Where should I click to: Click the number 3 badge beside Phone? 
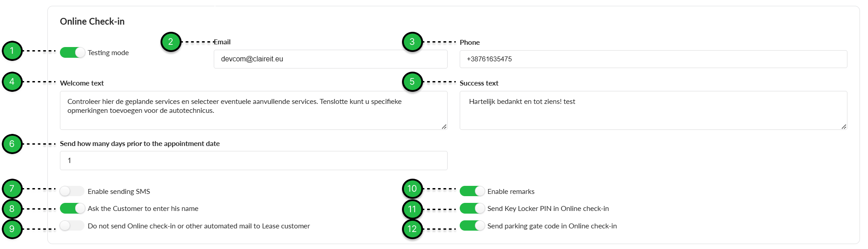[x=412, y=42]
